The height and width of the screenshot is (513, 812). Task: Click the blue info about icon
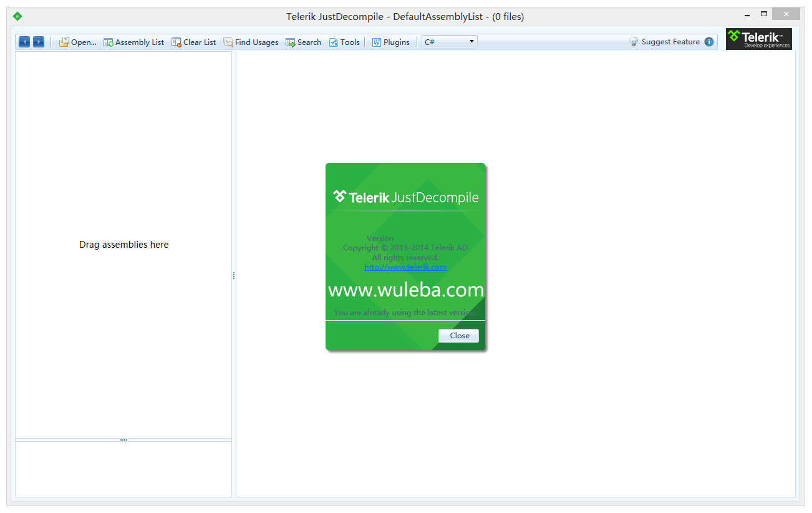(709, 42)
